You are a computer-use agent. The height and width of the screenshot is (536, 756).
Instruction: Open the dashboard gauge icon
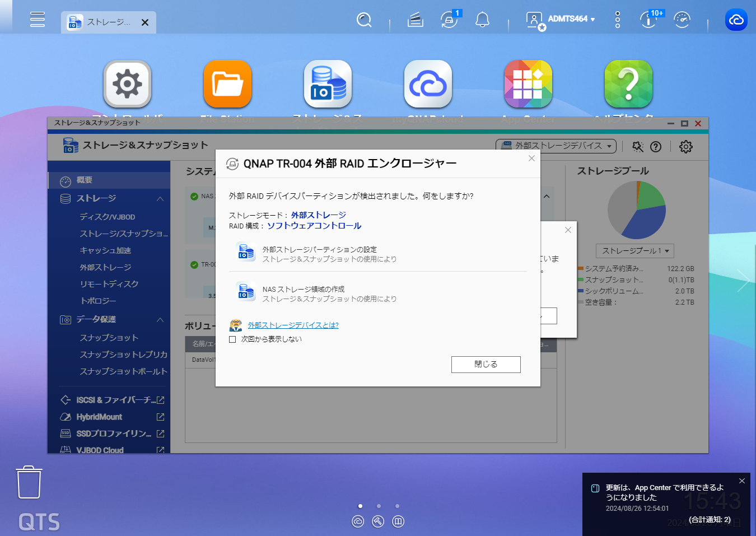click(682, 20)
